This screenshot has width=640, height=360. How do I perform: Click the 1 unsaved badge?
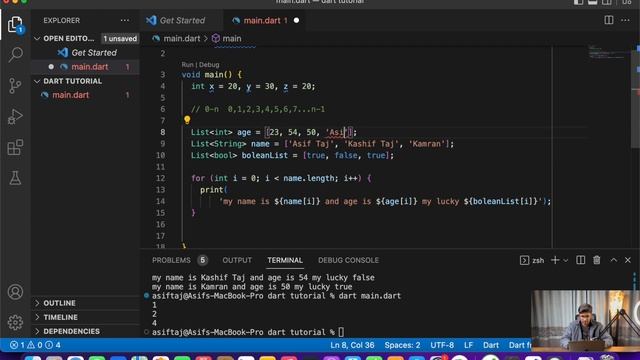point(120,38)
